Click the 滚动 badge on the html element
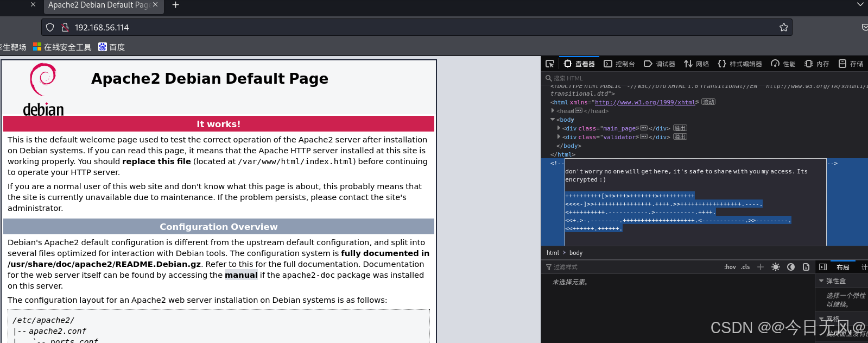Viewport: 868px width, 343px height. click(708, 102)
